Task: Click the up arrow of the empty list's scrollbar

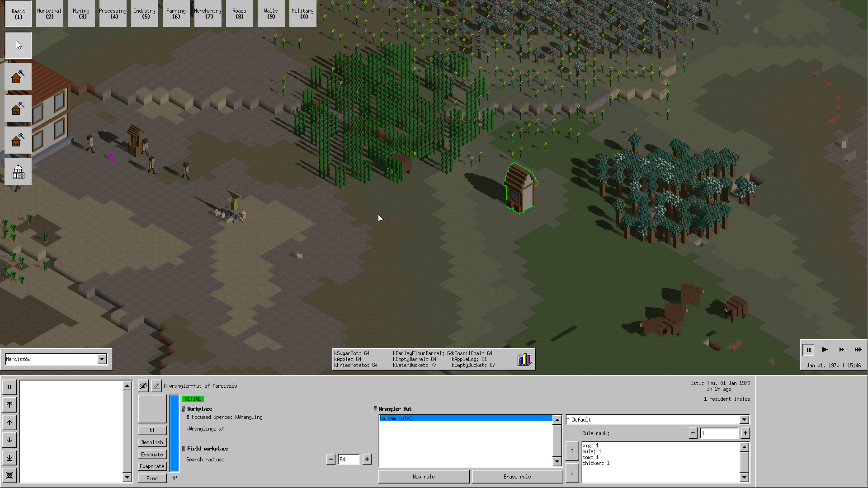Action: point(127,385)
